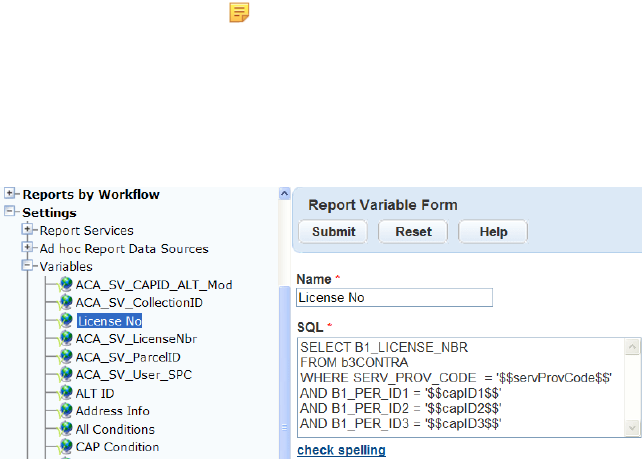Viewport: 642px width, 459px height.
Task: Select the Variables tree label
Action: (x=66, y=267)
